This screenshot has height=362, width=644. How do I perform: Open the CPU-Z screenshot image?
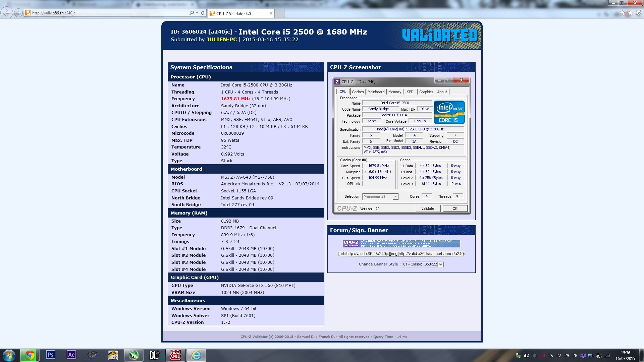point(401,146)
